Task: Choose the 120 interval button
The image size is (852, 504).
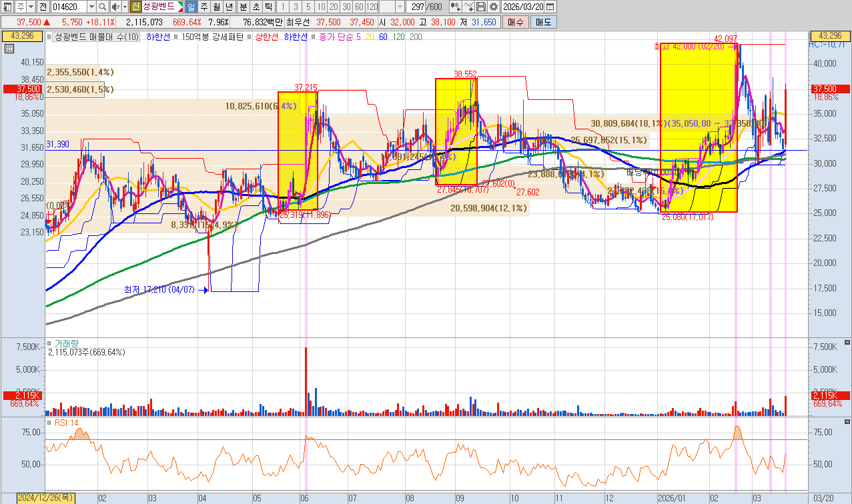Action: point(371,7)
